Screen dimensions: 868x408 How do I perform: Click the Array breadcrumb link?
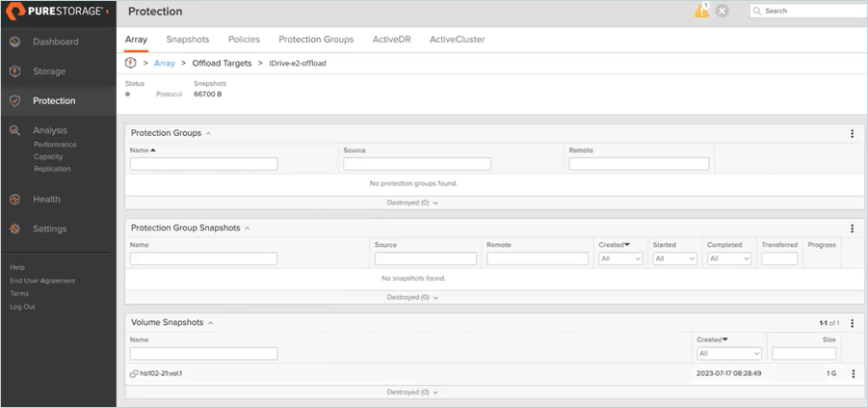coord(165,64)
